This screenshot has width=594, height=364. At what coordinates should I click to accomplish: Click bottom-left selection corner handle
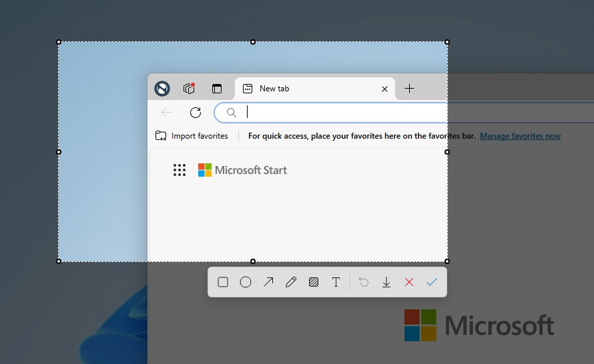pyautogui.click(x=59, y=261)
